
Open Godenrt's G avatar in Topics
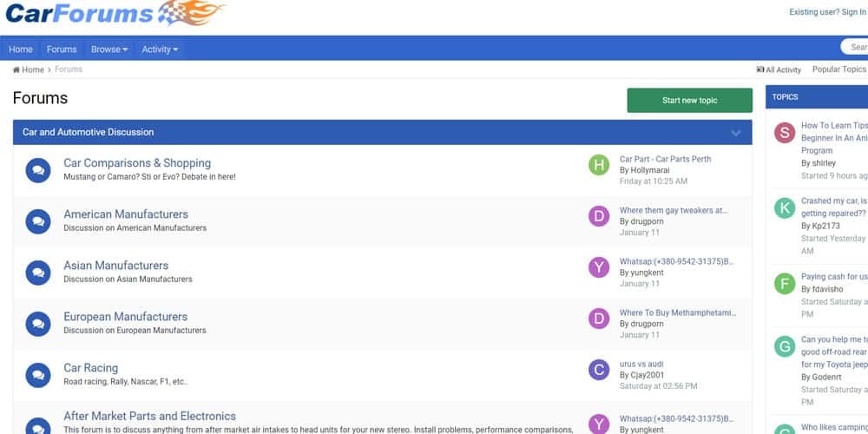785,346
